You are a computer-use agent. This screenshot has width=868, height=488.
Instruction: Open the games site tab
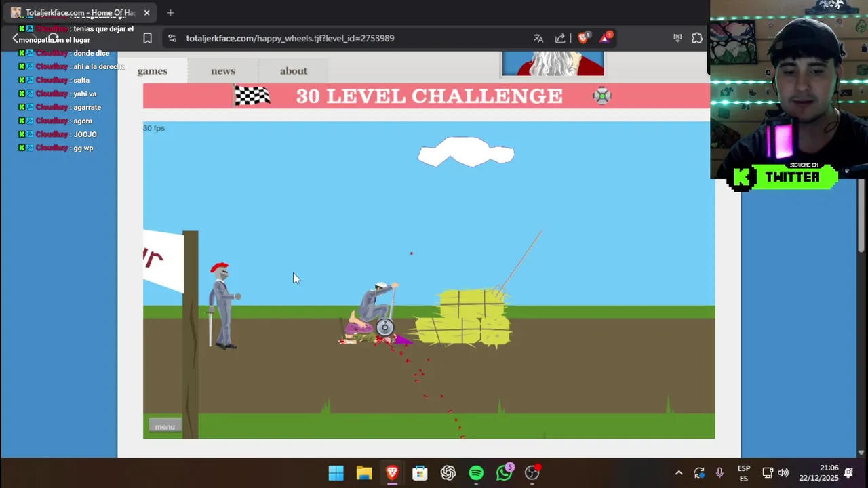tap(153, 70)
